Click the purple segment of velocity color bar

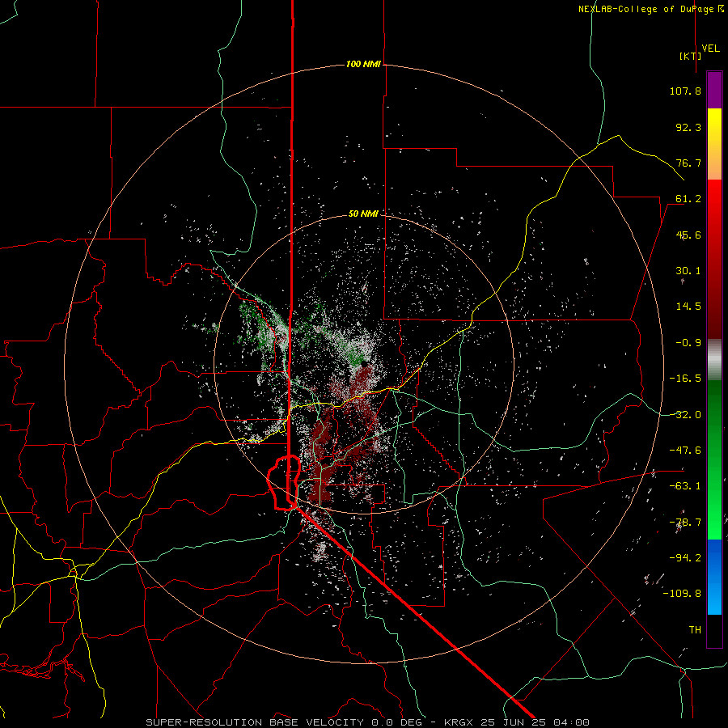714,90
